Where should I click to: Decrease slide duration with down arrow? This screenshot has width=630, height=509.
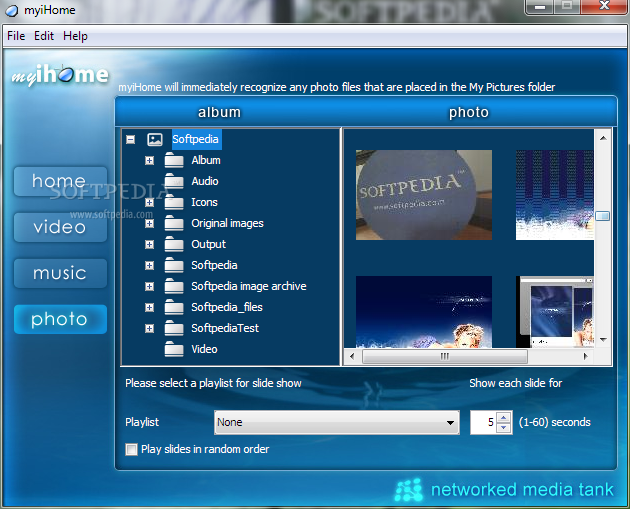[x=503, y=428]
